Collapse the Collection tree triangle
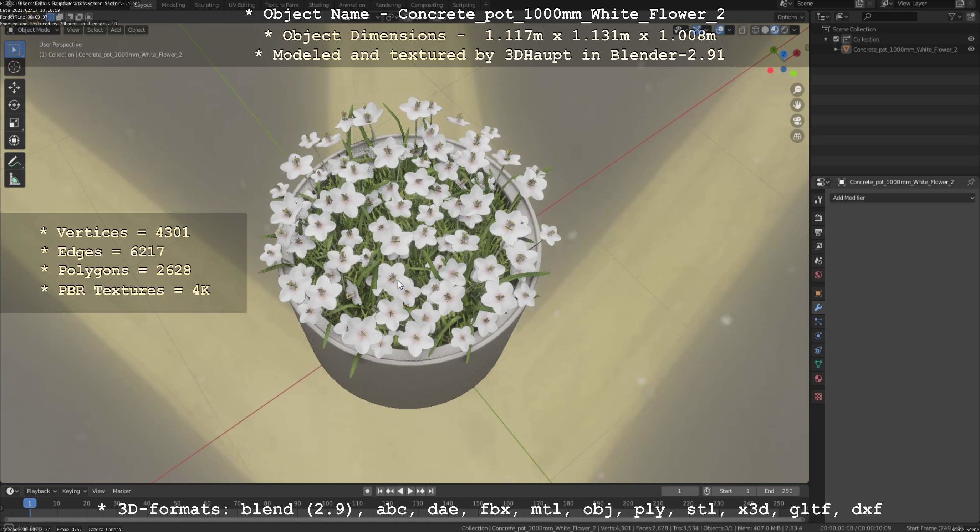This screenshot has height=532, width=980. 826,39
